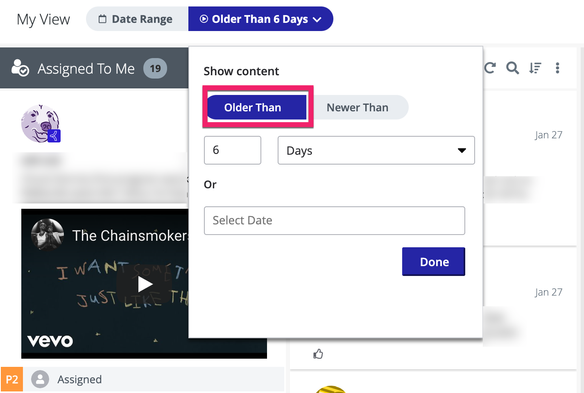The image size is (584, 393).
Task: Click the Chainsmokers channel avatar thumbnail
Action: click(x=47, y=235)
